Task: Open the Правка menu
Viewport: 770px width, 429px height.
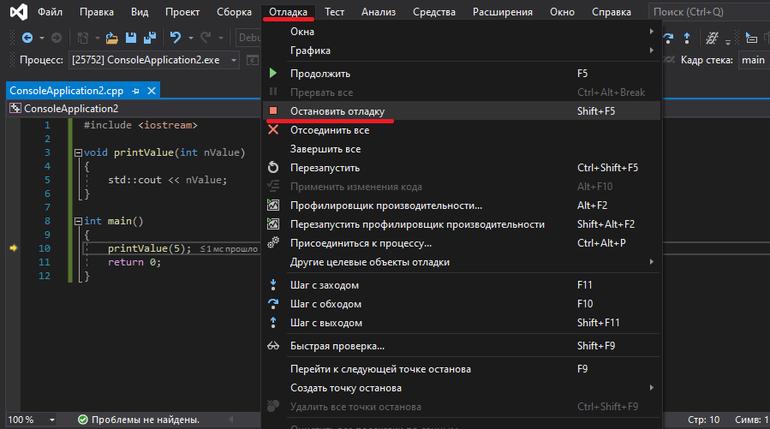Action: (96, 12)
